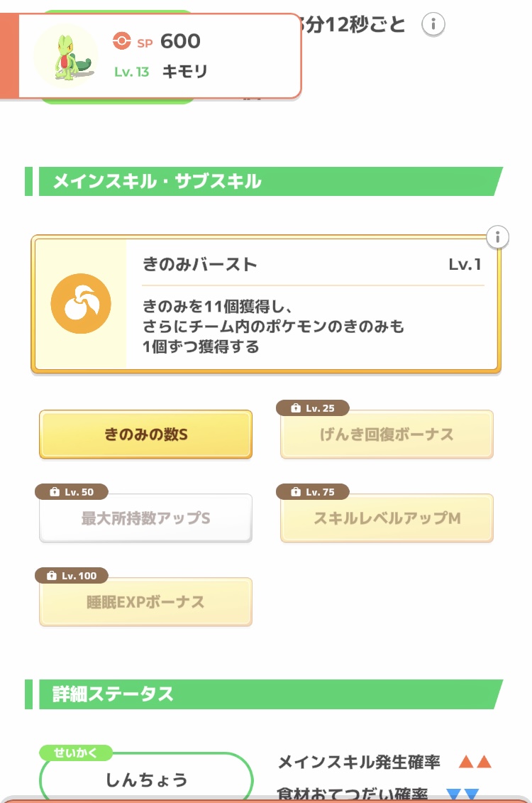This screenshot has width=532, height=803.
Task: Select the locked 睡眠EXPボーナス sub skill
Action: tap(146, 602)
